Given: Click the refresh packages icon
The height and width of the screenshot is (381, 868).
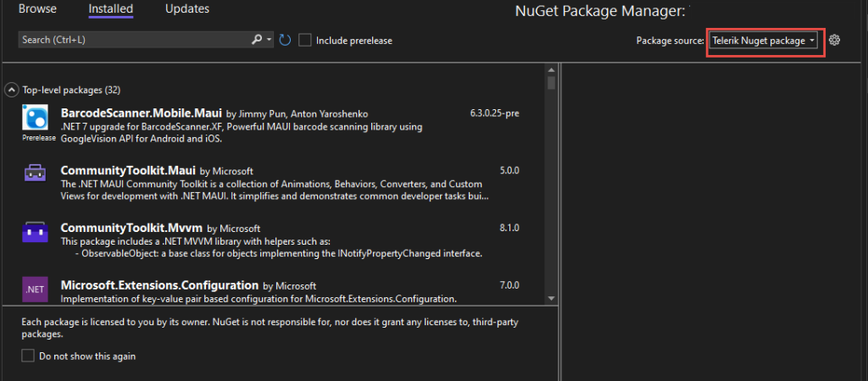Looking at the screenshot, I should coord(285,40).
